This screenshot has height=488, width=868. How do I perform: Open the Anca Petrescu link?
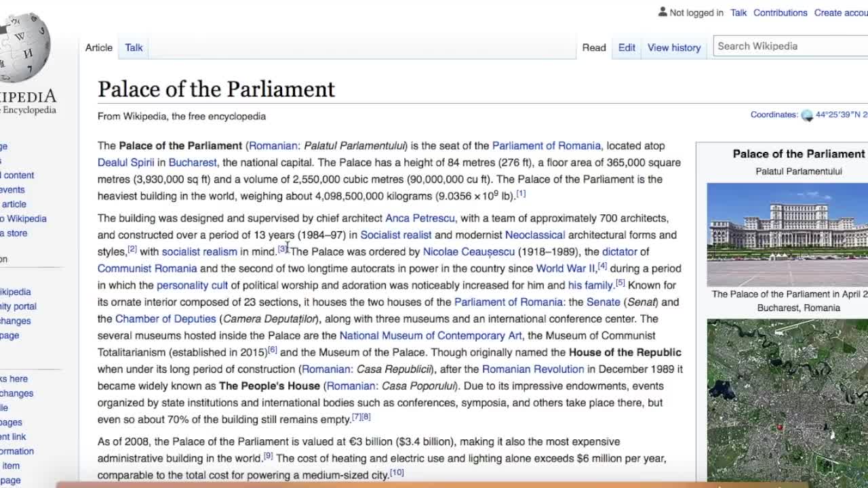tap(420, 218)
